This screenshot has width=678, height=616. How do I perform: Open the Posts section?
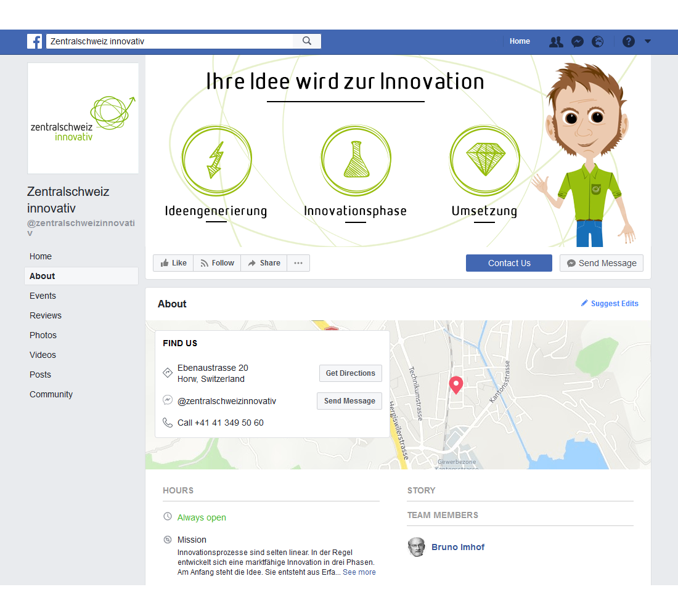click(x=40, y=375)
